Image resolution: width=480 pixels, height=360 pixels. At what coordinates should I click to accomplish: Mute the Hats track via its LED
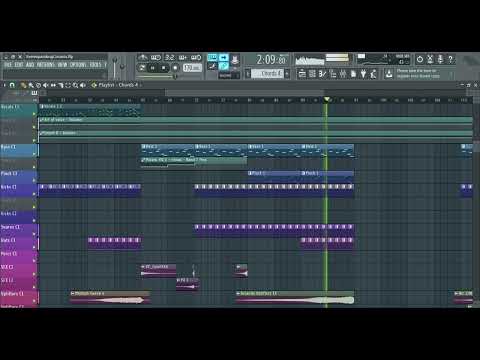34,247
